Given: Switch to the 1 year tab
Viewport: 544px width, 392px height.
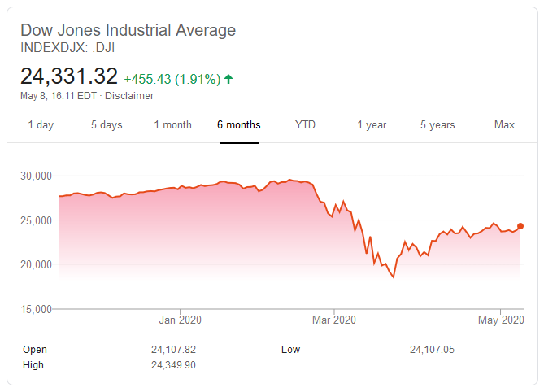Looking at the screenshot, I should coord(372,124).
